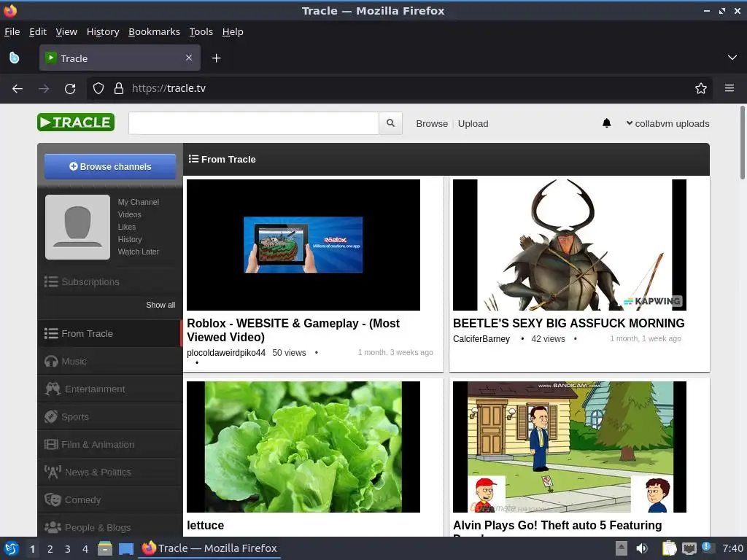Click the BEETLE'S SEXY BIG title link
This screenshot has height=560, width=747.
(x=568, y=323)
